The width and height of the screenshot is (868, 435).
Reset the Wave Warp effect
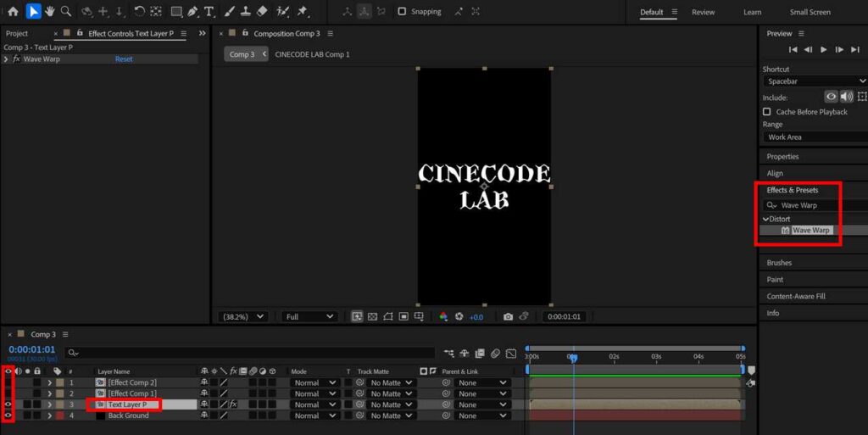[124, 59]
